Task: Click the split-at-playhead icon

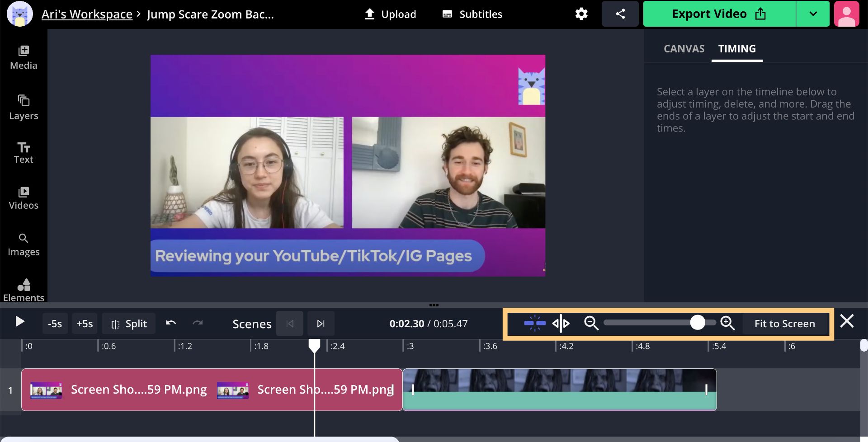Action: [561, 323]
